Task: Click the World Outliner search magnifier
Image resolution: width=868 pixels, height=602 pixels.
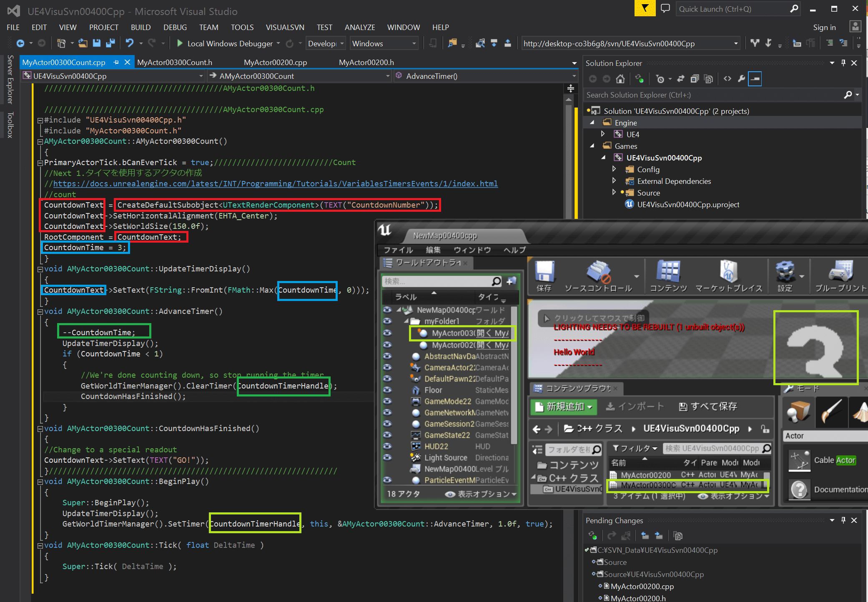Action: [x=496, y=281]
